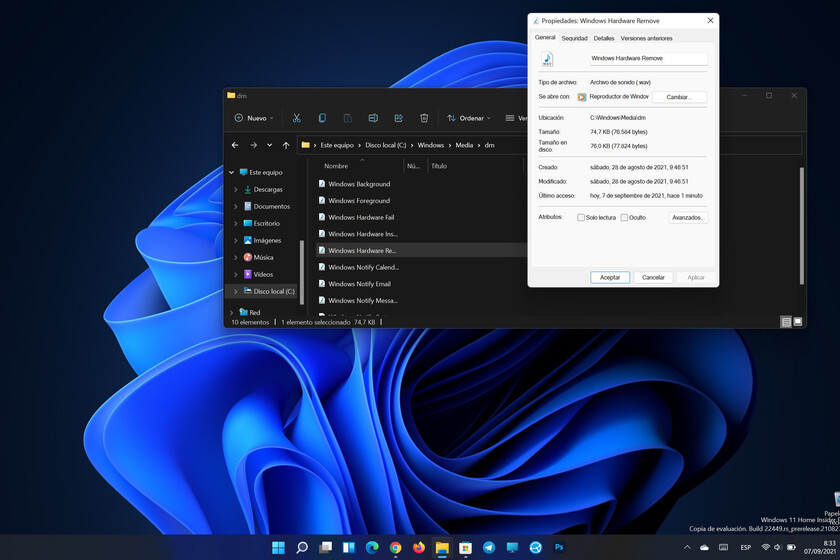Viewport: 840px width, 560px height.
Task: Expand the Red tree node
Action: pos(231,312)
